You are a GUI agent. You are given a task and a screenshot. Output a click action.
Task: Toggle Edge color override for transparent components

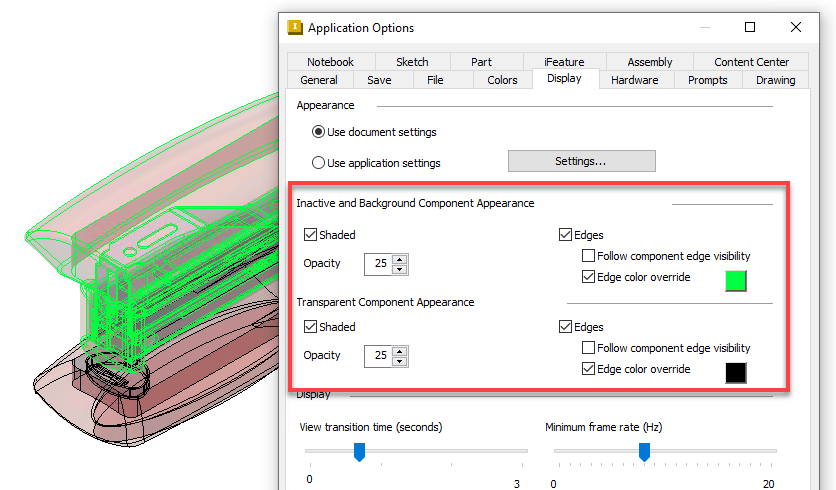(588, 369)
